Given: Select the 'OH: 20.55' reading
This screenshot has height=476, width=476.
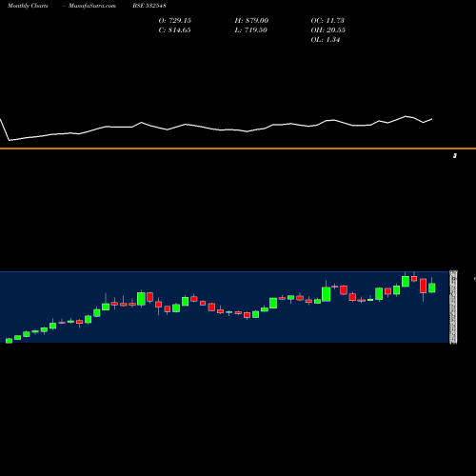Looking at the screenshot, I should coord(328,30).
